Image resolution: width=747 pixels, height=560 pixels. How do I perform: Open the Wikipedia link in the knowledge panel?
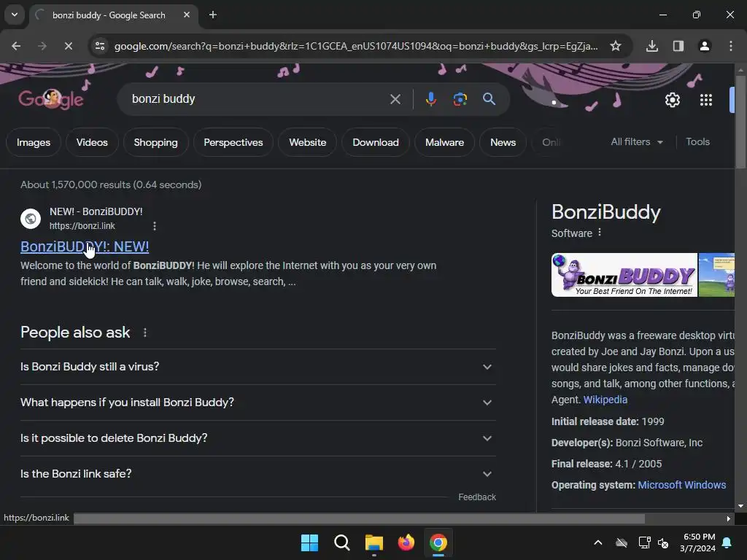click(x=605, y=400)
